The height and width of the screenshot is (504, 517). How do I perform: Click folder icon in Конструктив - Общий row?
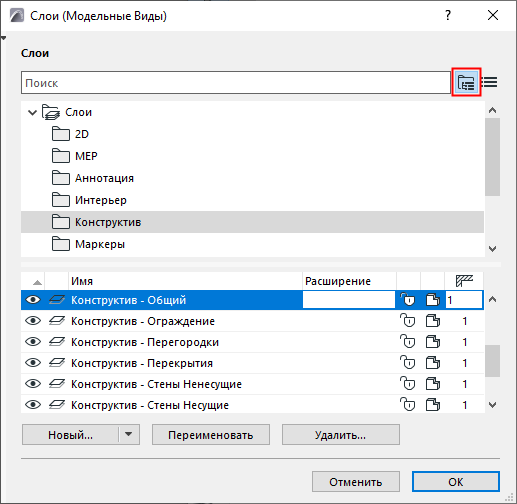pos(433,300)
